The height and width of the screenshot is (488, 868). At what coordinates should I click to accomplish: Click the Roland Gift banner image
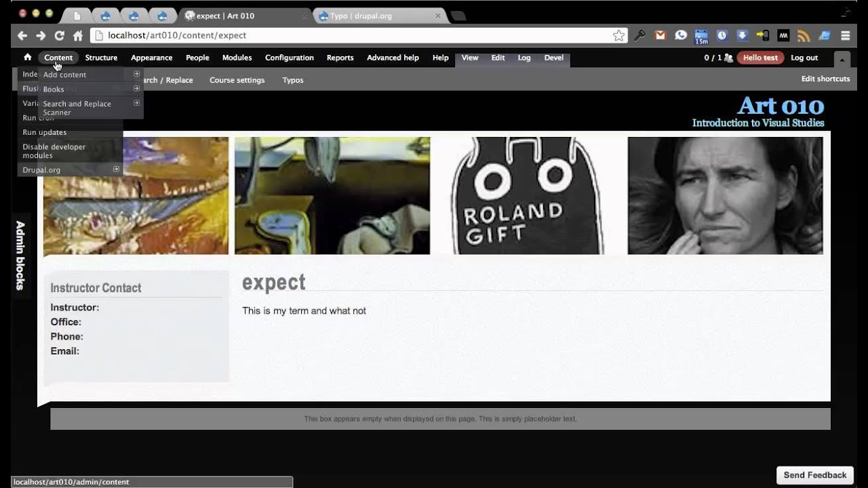pyautogui.click(x=528, y=196)
